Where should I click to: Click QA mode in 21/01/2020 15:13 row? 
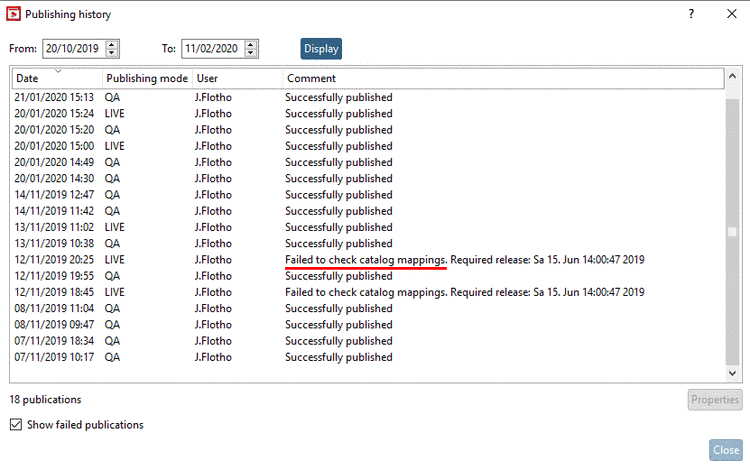[x=112, y=98]
